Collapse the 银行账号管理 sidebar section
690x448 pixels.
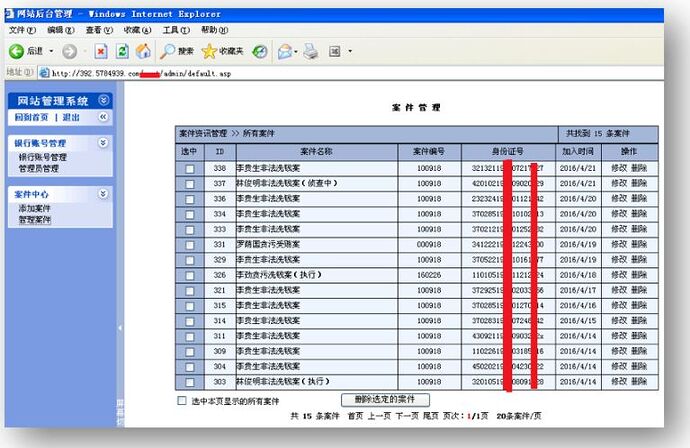coord(102,143)
